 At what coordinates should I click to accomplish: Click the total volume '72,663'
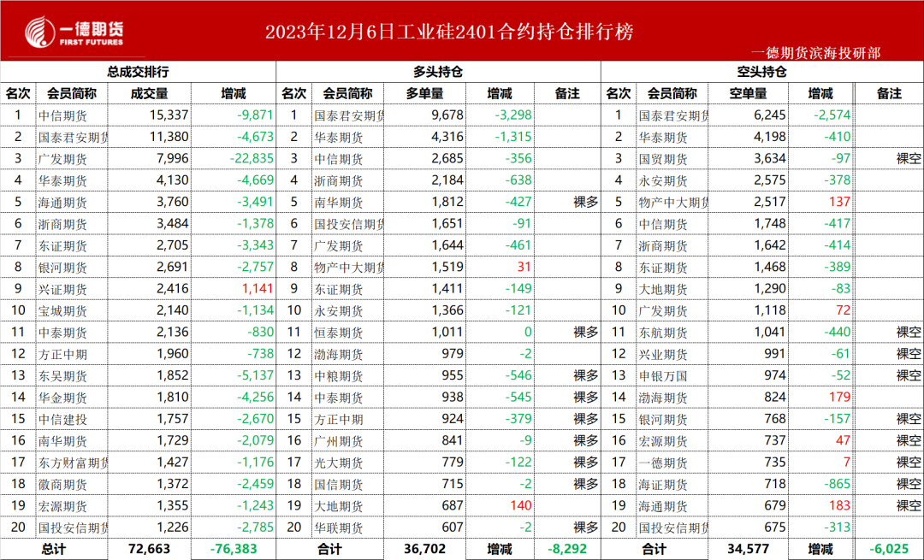[x=149, y=550]
